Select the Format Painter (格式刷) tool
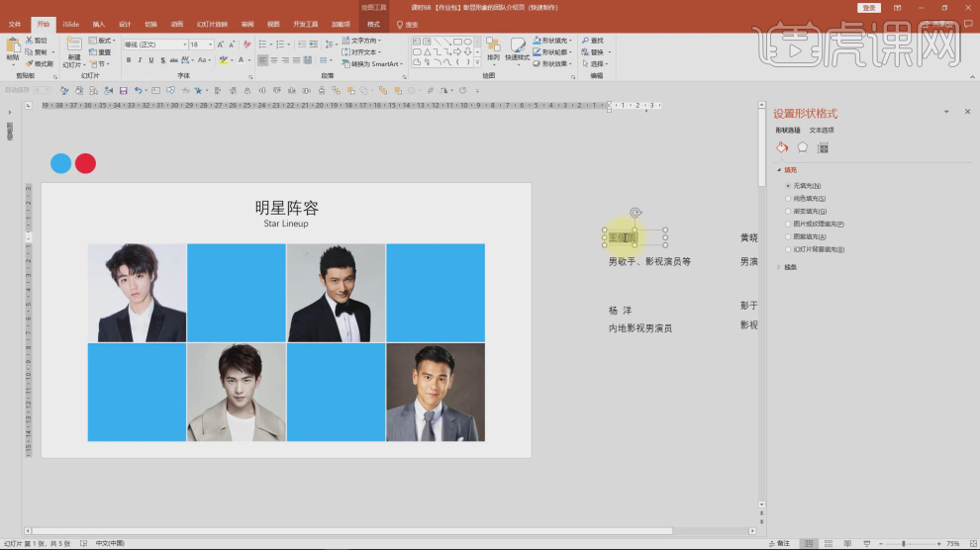This screenshot has height=550, width=980. click(x=39, y=64)
